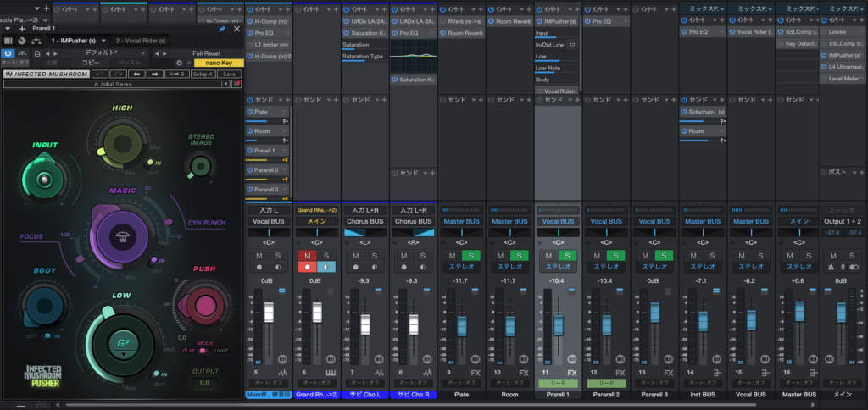Click the plus icon left of Prarell 1 title
The image size is (868, 410).
(22, 29)
